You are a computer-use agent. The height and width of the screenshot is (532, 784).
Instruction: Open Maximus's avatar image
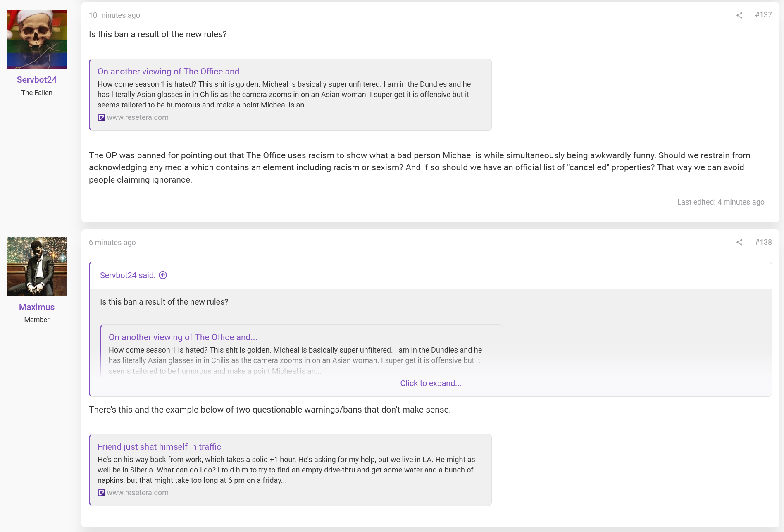(37, 267)
